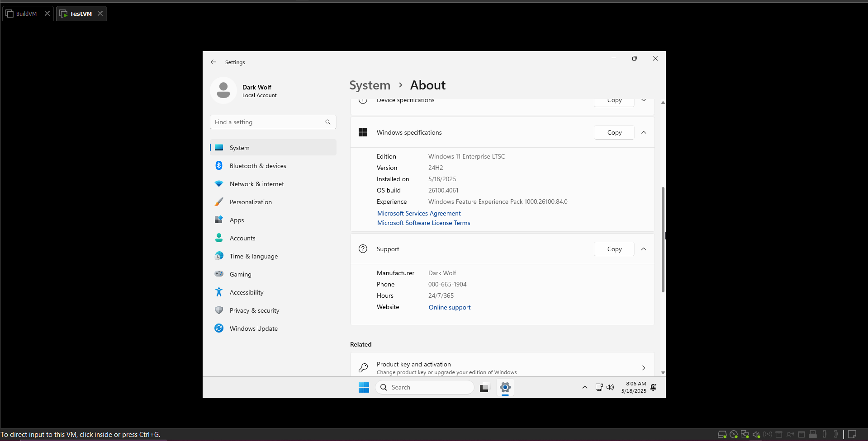Open the Online support link
Screen dimensions: 868x441
[x=450, y=307]
